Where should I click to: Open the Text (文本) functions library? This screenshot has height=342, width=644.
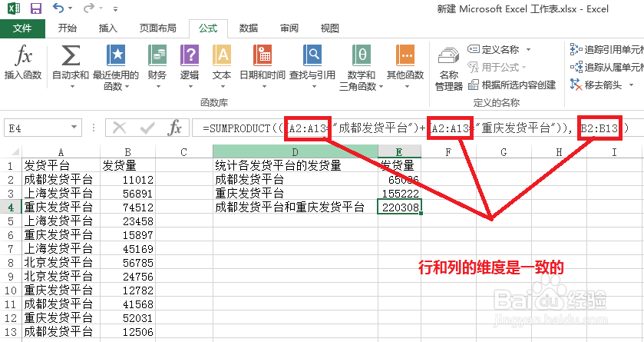(x=222, y=67)
